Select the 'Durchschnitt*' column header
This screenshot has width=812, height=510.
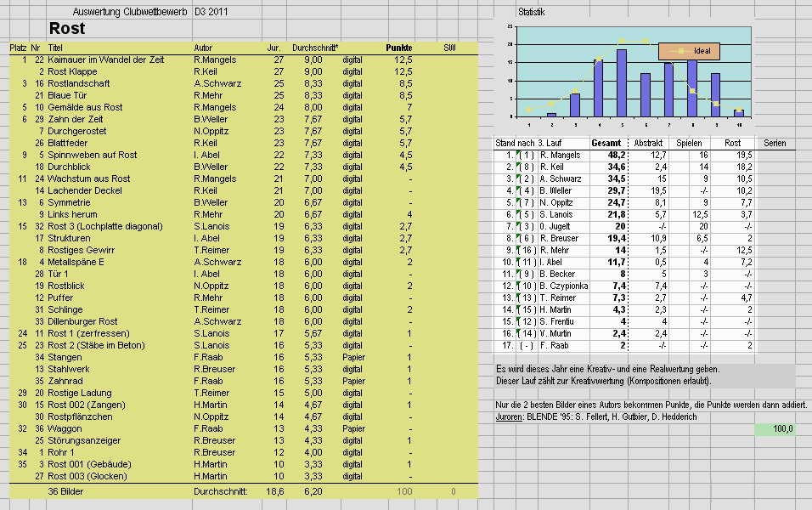pyautogui.click(x=315, y=48)
